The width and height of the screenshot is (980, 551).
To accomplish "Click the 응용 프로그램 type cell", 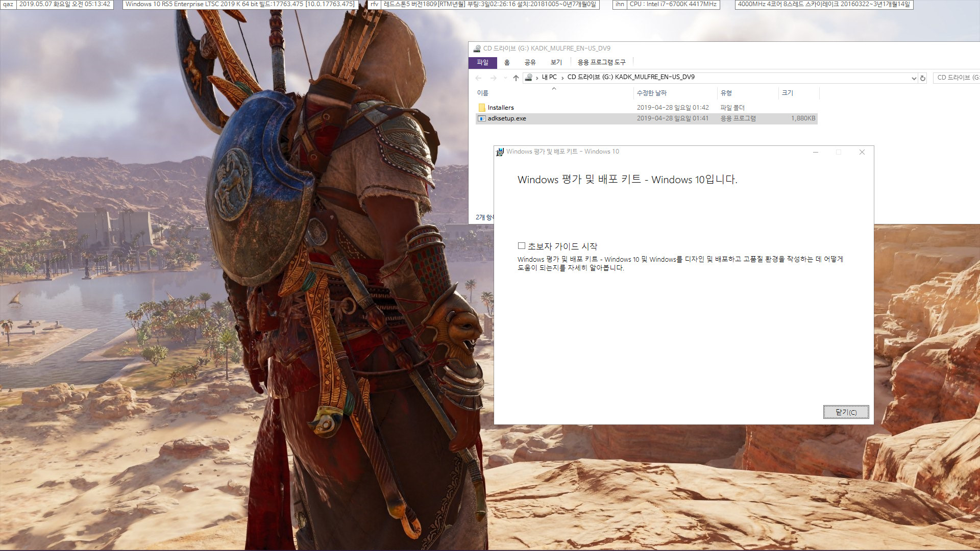I will 738,118.
